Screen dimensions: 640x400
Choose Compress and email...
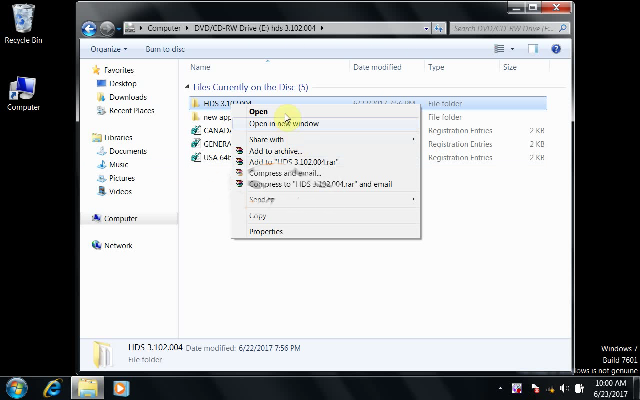325,173
